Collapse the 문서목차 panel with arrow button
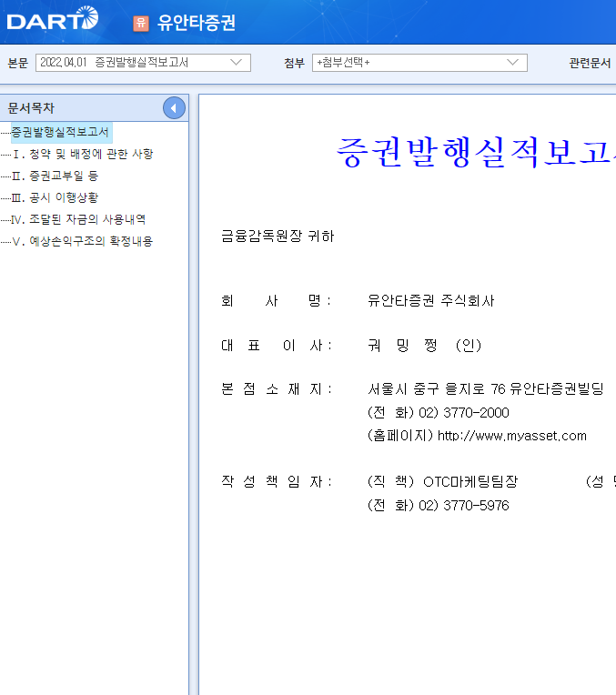616x695 pixels. pos(174,107)
